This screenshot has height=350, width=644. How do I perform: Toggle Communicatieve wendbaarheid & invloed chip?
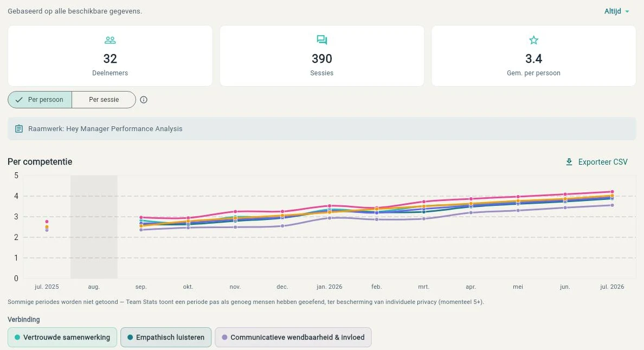tap(293, 338)
